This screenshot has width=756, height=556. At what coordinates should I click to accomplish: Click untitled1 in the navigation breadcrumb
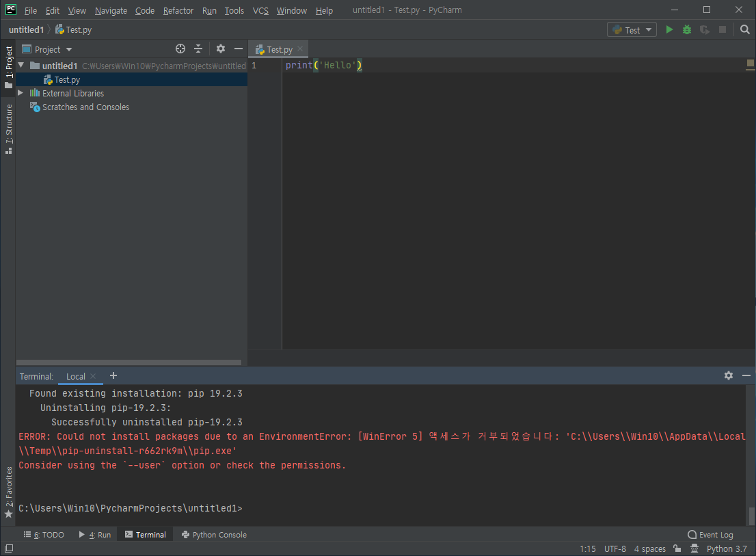pyautogui.click(x=26, y=30)
